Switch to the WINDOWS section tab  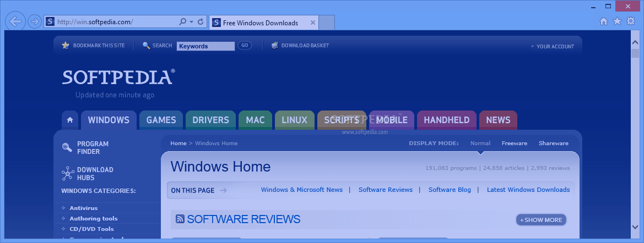click(109, 120)
